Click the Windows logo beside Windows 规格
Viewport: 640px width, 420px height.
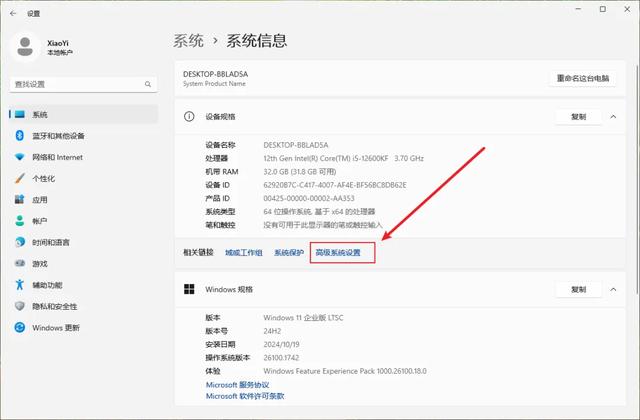tap(189, 289)
